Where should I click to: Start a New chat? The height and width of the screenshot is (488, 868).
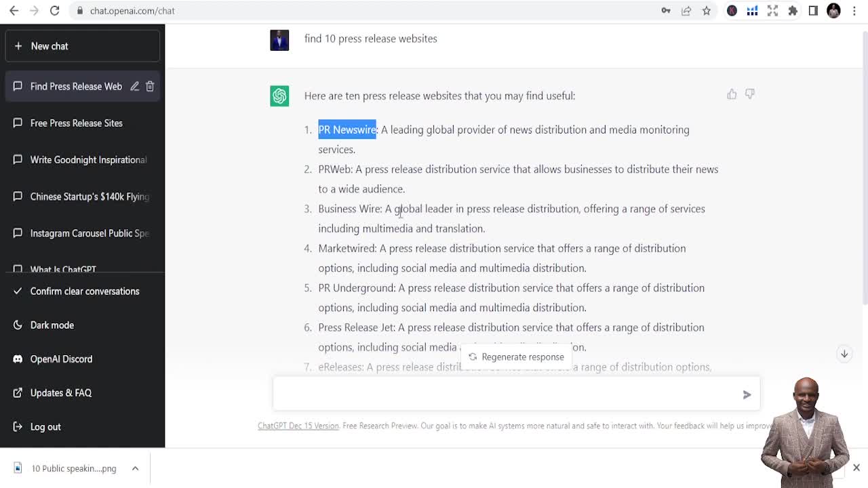click(82, 46)
